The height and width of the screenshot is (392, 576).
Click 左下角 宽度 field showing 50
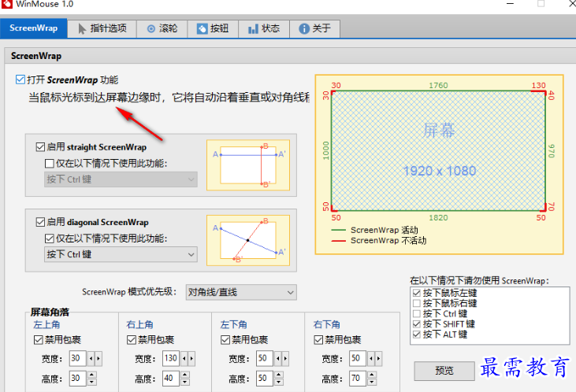(265, 358)
